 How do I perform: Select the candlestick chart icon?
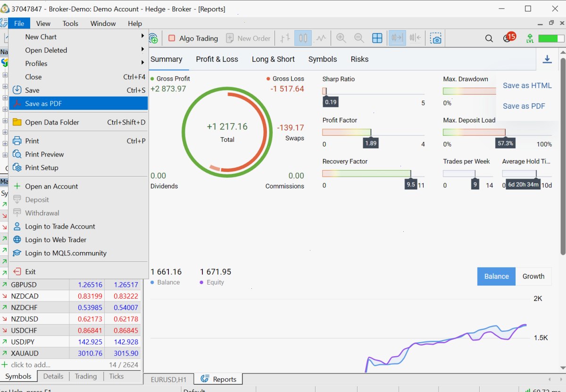(303, 38)
